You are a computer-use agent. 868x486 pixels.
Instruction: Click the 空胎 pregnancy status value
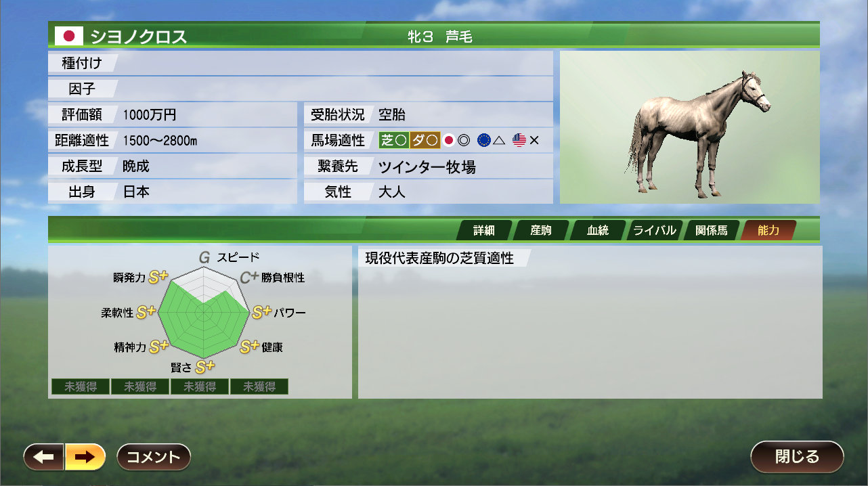[392, 114]
